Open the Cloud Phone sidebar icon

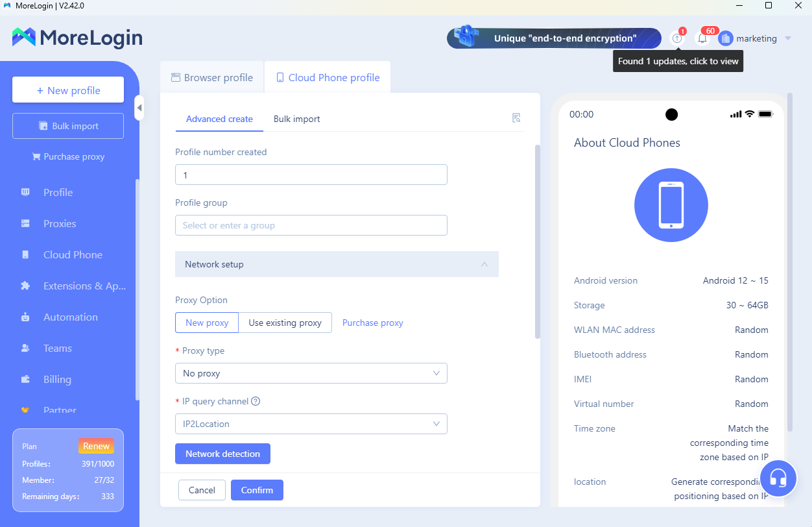[26, 255]
